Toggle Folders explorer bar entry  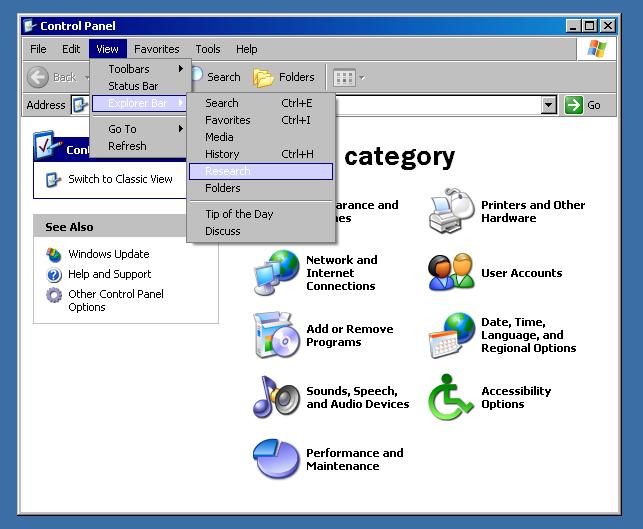261,188
